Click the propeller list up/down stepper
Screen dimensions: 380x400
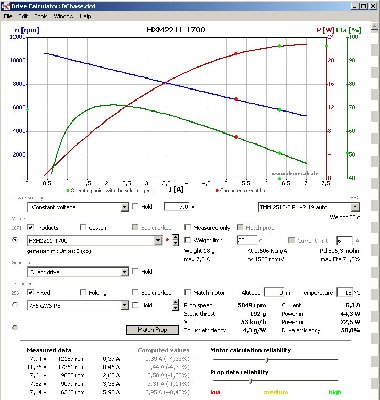tap(175, 305)
